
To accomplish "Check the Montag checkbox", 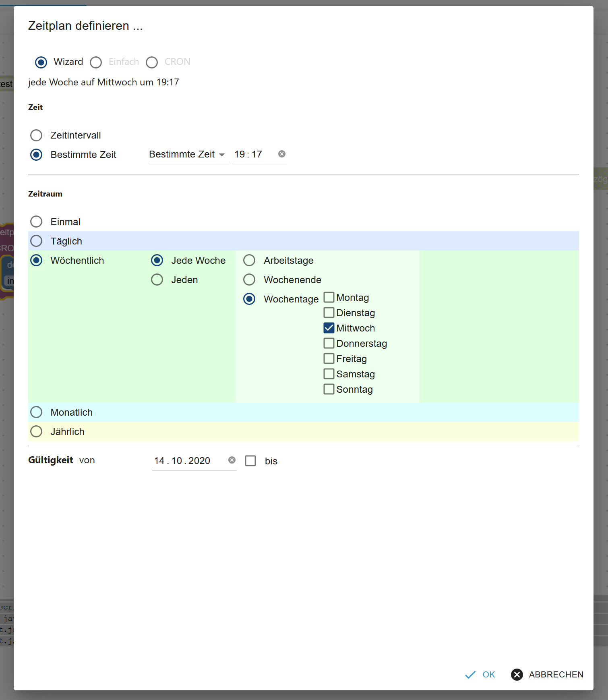I will [x=329, y=297].
